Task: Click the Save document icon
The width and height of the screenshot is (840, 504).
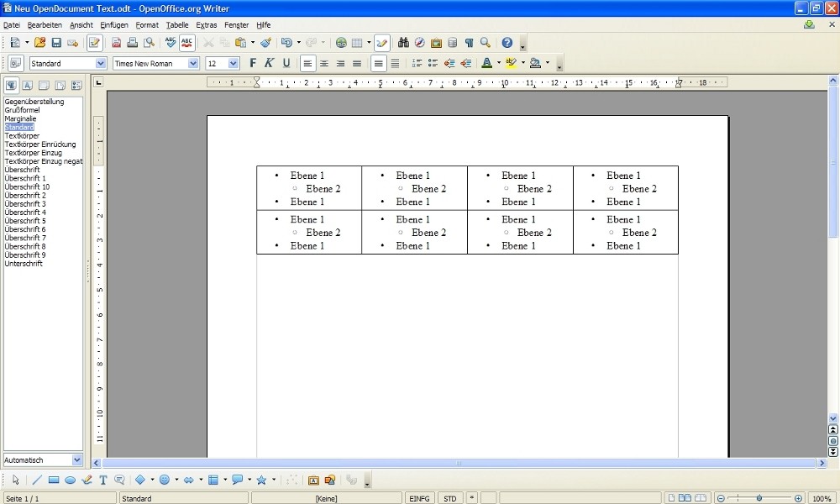Action: [56, 43]
